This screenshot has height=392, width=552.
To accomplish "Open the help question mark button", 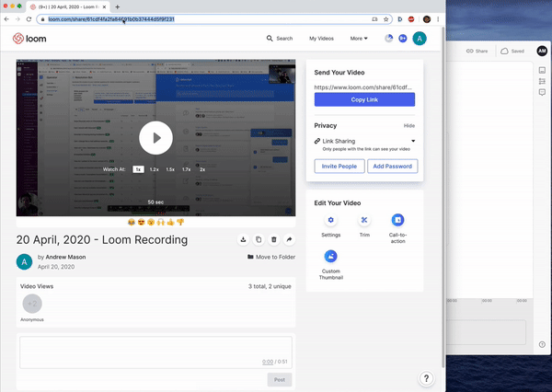I will click(x=426, y=378).
